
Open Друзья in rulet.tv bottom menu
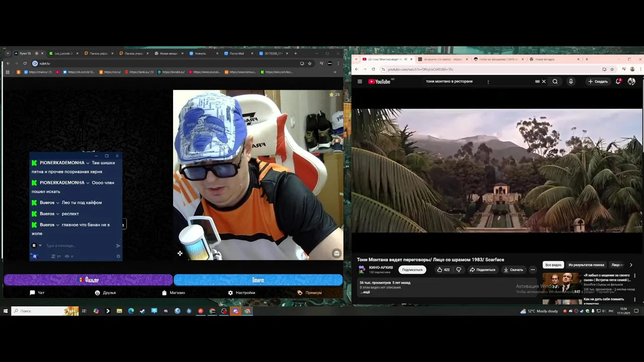click(x=105, y=293)
